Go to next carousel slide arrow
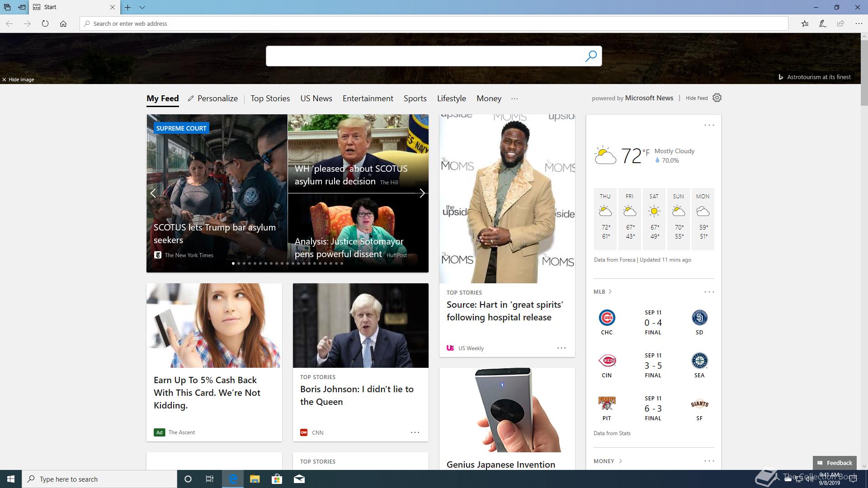 click(422, 193)
